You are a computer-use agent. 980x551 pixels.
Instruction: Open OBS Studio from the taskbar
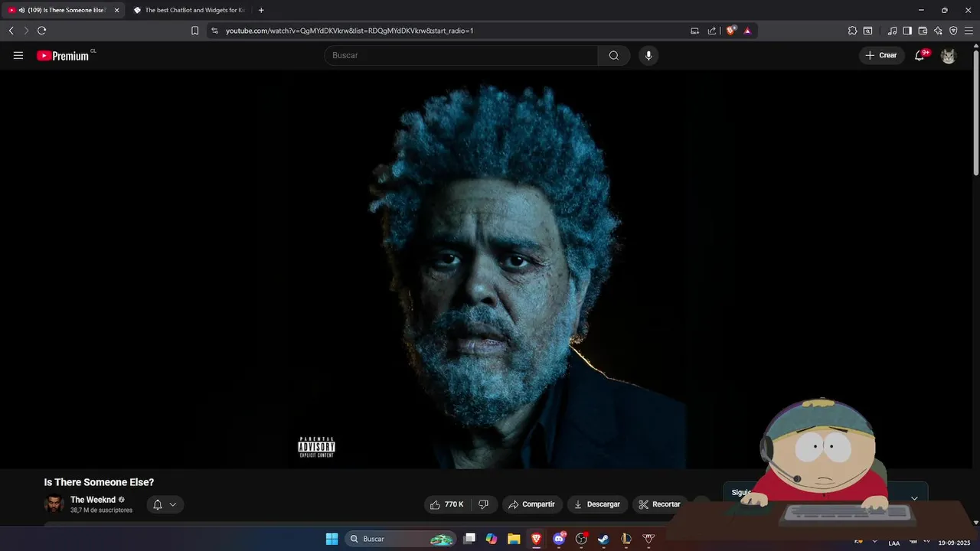tap(581, 539)
